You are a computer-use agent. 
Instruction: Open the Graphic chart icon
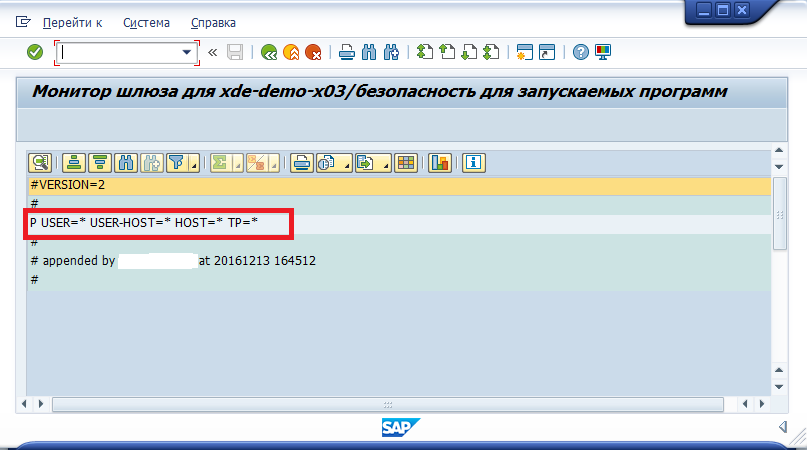coord(440,163)
